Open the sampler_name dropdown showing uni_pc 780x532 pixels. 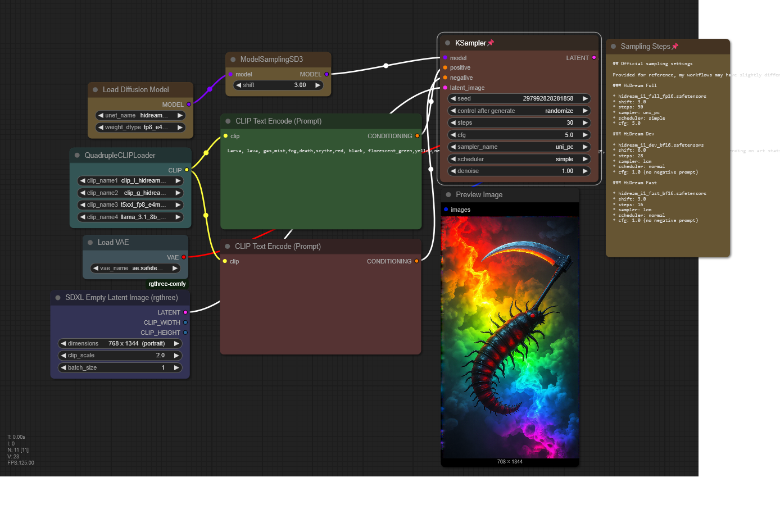point(519,147)
